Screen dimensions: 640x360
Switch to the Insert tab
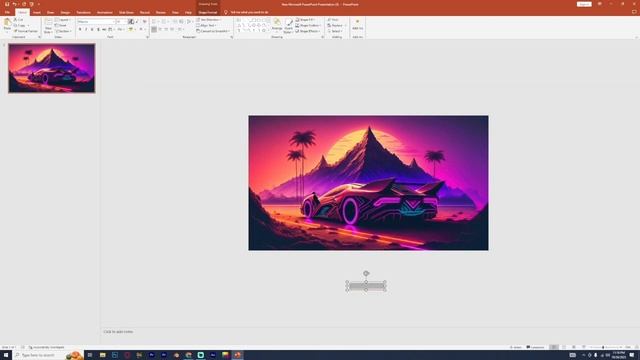pyautogui.click(x=37, y=12)
